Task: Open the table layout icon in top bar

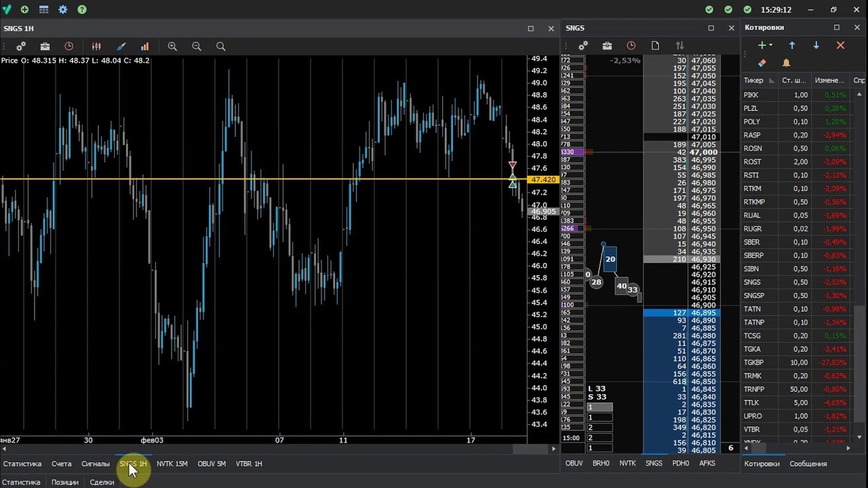Action: click(43, 9)
